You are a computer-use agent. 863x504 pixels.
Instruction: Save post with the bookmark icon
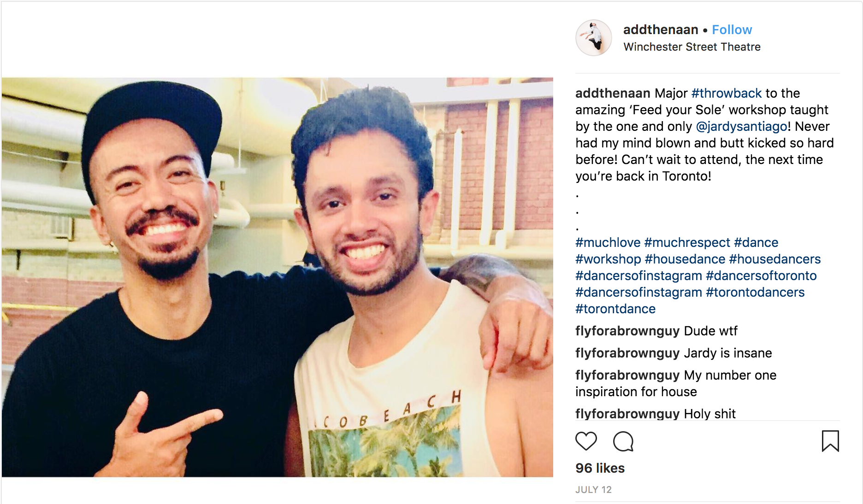coord(830,441)
